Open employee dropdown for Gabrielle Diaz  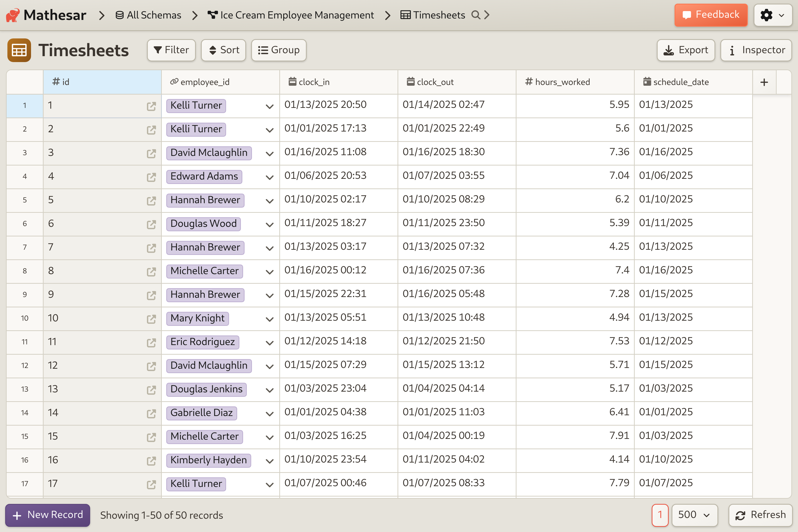(269, 414)
